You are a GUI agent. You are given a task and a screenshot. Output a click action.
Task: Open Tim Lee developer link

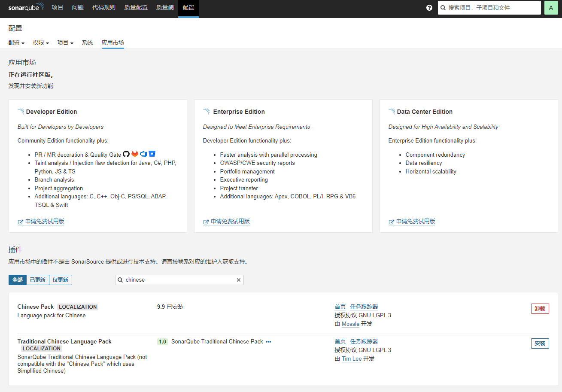[352, 359]
